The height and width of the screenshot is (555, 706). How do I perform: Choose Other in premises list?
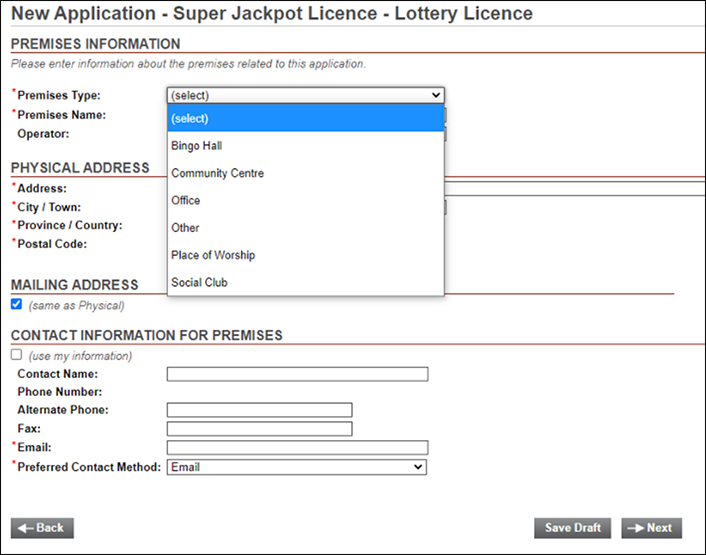(305, 228)
